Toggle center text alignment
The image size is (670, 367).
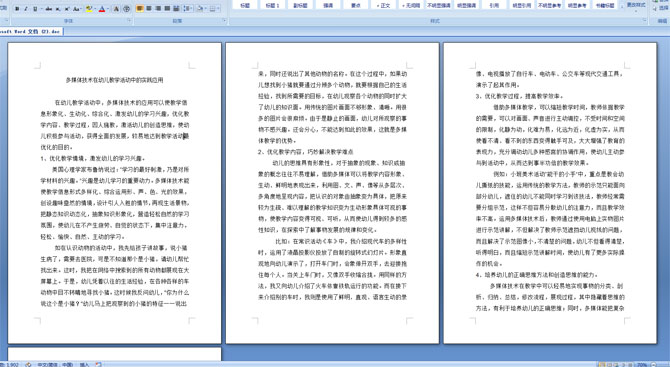click(x=149, y=9)
